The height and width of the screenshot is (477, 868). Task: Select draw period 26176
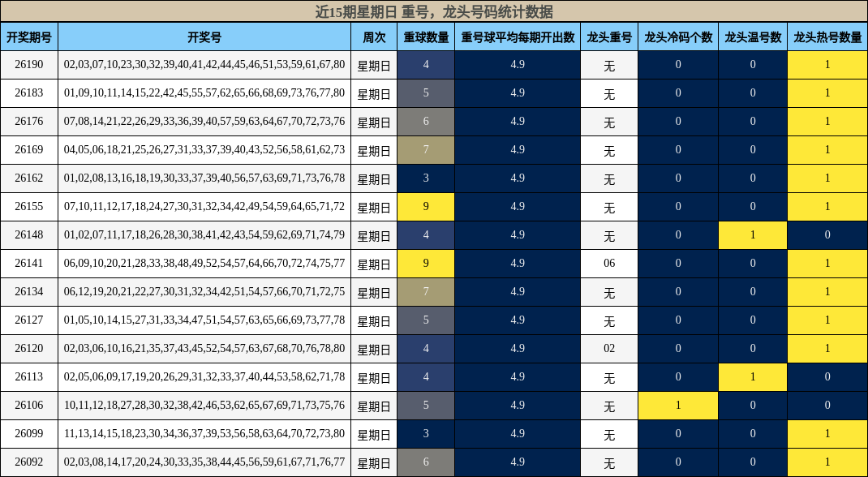tap(29, 122)
